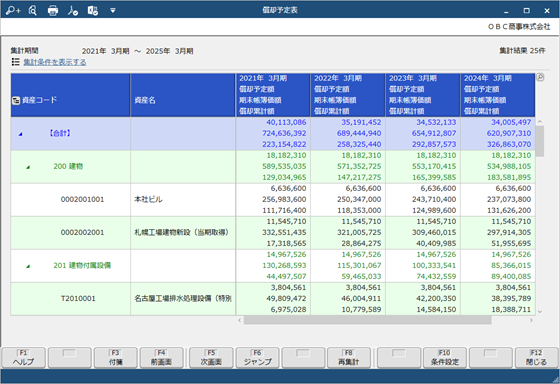The width and height of the screenshot is (560, 384).
Task: Select asset code T2010001
Action: (x=78, y=299)
